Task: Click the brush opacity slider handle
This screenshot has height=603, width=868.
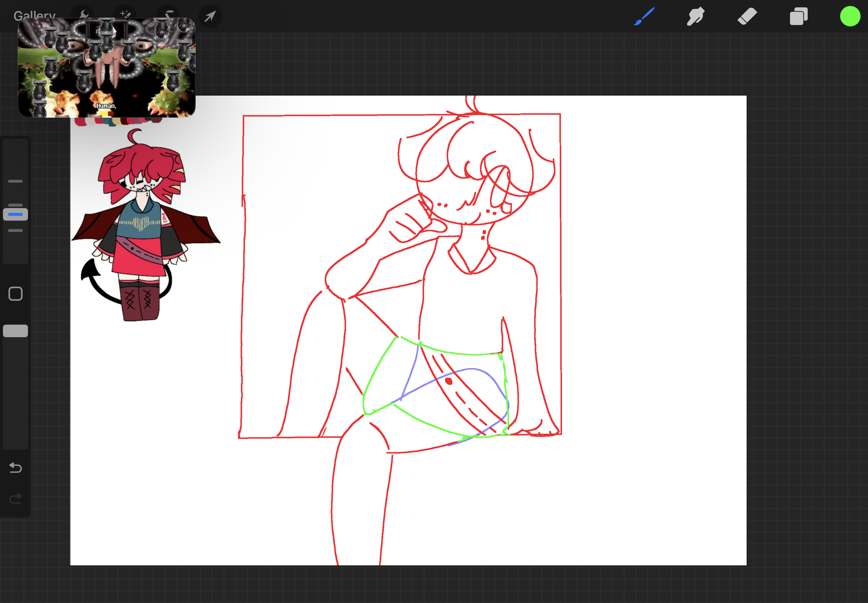Action: coord(15,331)
